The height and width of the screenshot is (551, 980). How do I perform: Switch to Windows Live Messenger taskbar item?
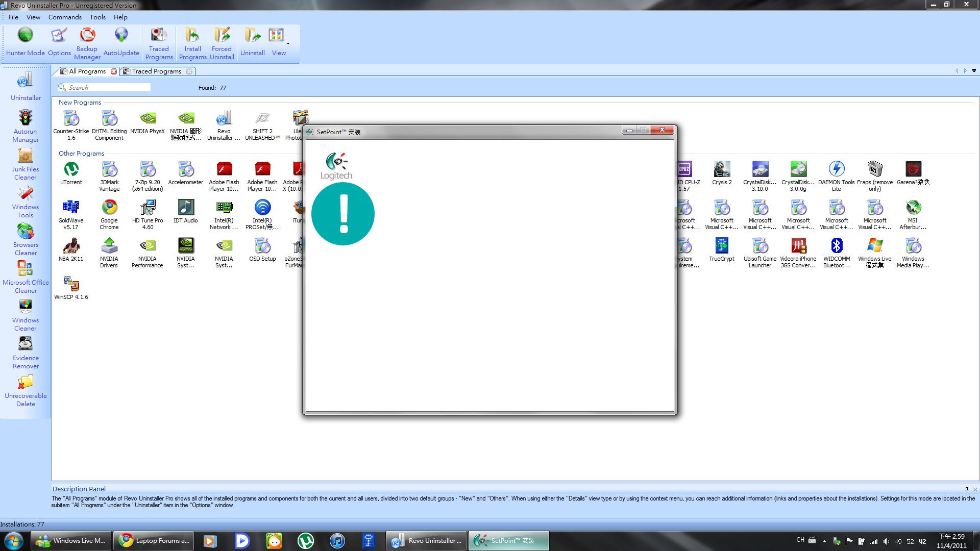[70, 541]
